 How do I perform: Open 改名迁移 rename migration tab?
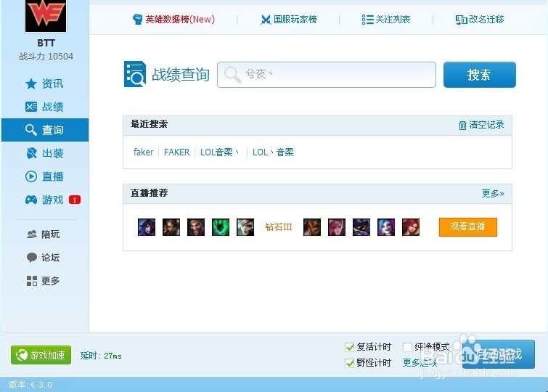tap(480, 19)
